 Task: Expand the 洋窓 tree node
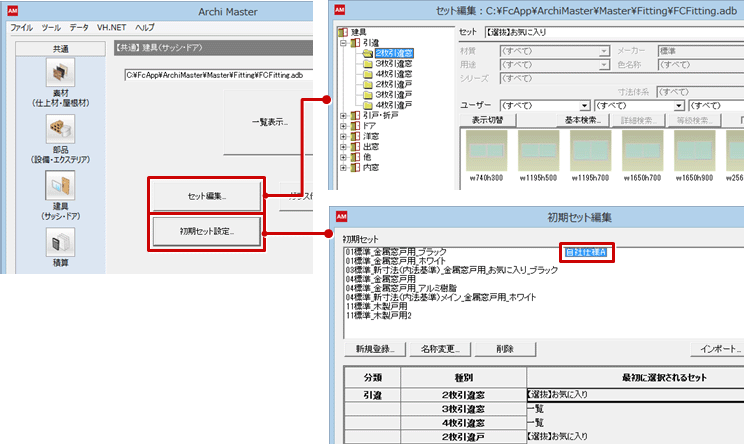click(x=343, y=136)
